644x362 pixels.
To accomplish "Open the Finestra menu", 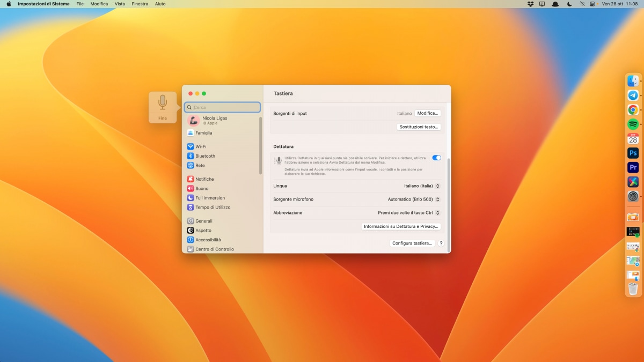I will pos(140,4).
